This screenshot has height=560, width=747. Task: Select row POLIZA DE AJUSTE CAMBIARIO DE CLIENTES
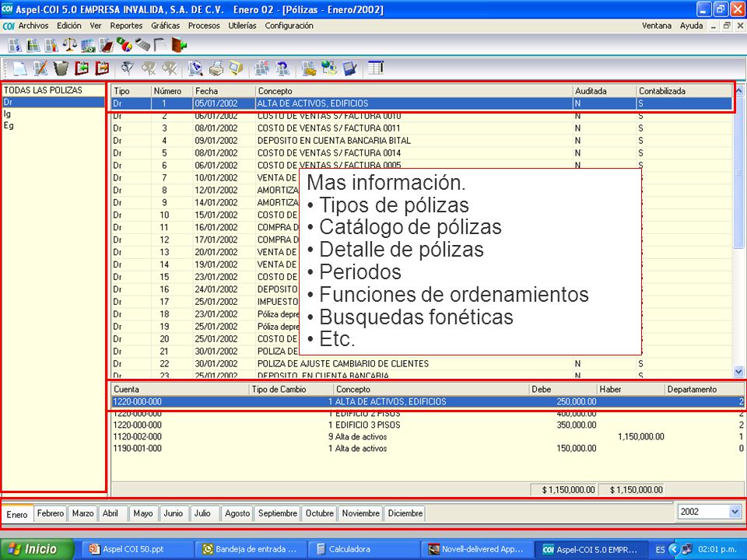click(422, 363)
